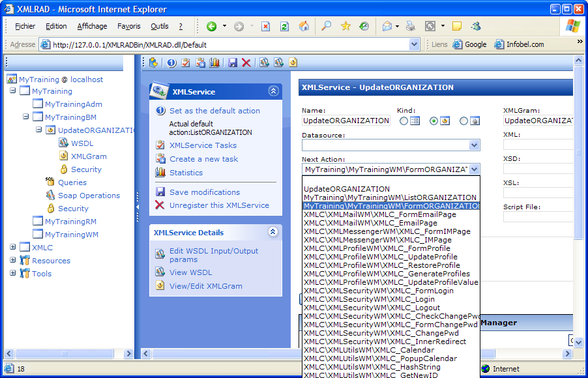Open the Datasource dropdown

click(474, 145)
